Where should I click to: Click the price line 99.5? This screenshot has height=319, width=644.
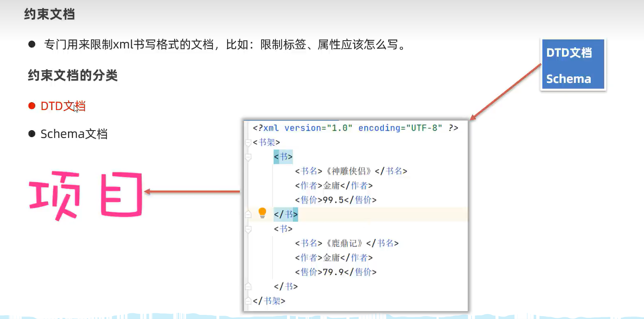[336, 200]
